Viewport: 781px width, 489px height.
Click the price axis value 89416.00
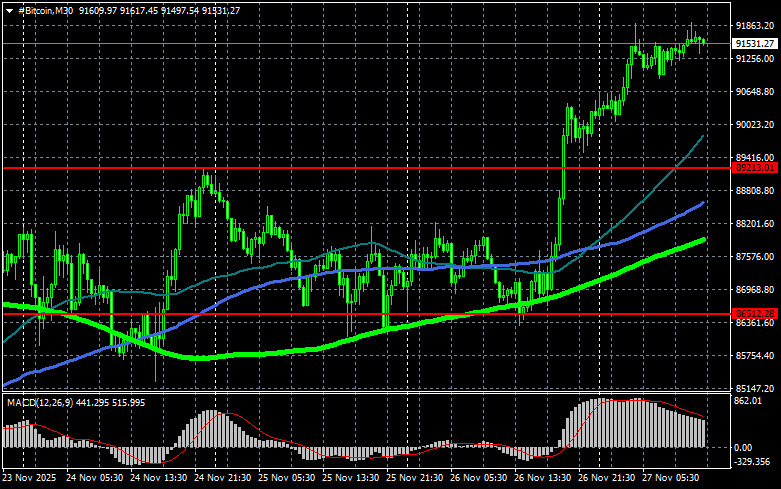point(755,157)
